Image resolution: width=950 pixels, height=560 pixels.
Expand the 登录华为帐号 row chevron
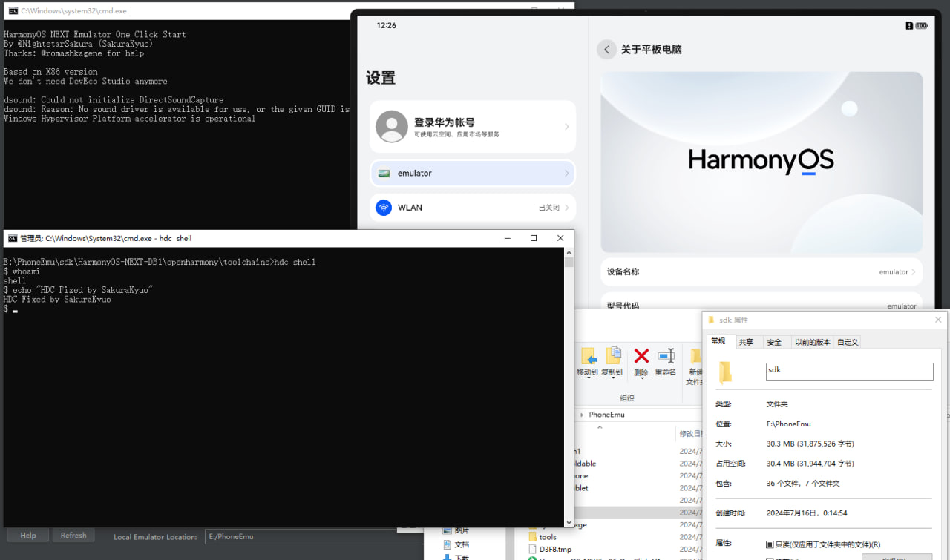[x=566, y=127]
